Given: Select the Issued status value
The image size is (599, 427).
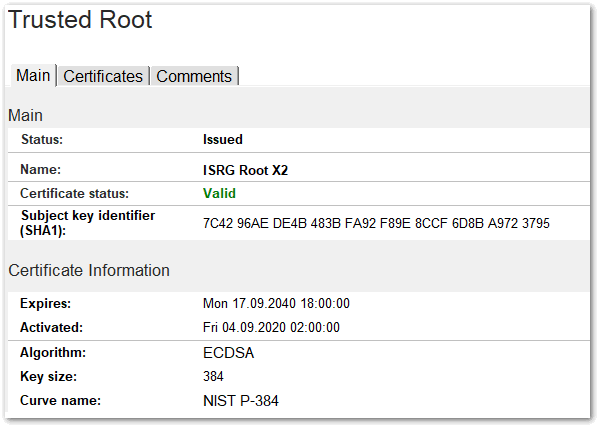Looking at the screenshot, I should [223, 139].
